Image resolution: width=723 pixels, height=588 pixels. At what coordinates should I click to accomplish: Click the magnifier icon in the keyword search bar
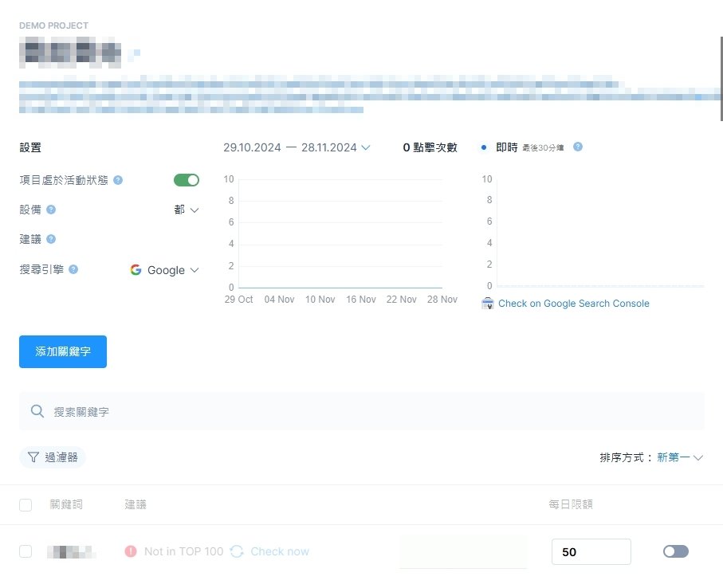[37, 411]
